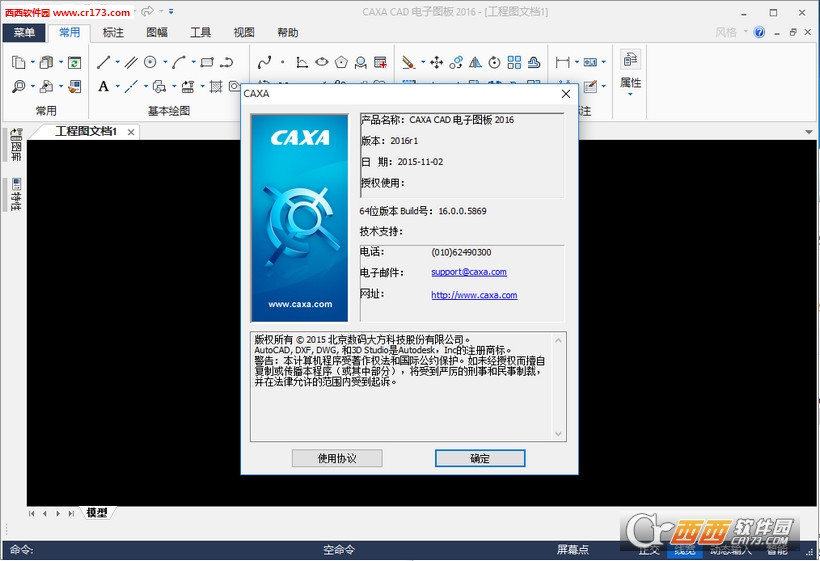Switch to the 视图 ribbon tab
This screenshot has width=820, height=561.
click(244, 32)
